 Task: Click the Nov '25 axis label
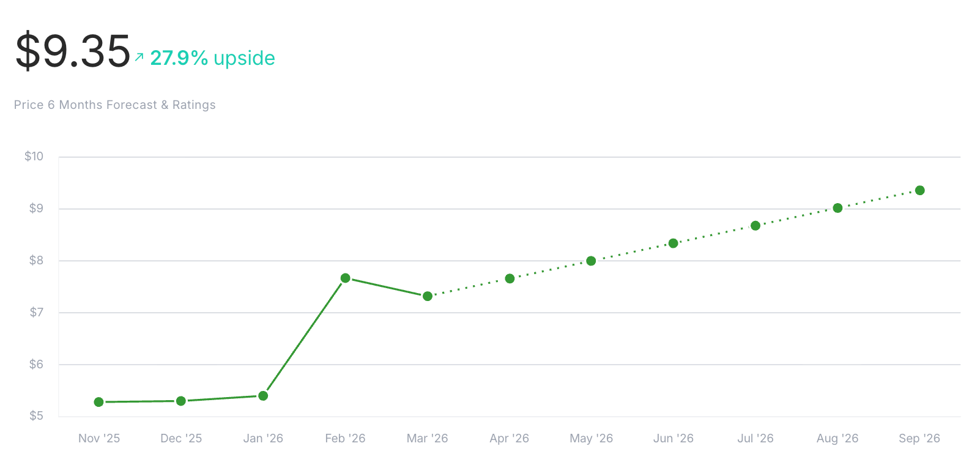click(99, 438)
